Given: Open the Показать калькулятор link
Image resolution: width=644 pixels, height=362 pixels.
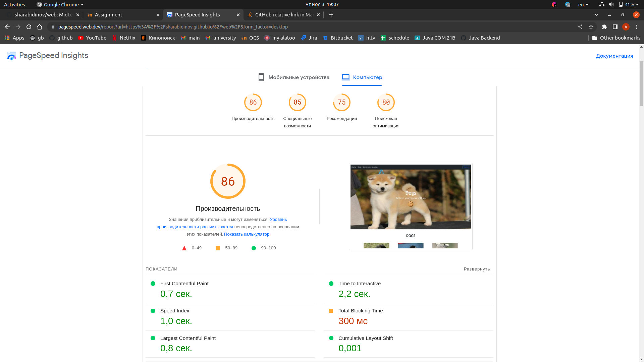Looking at the screenshot, I should click(247, 234).
